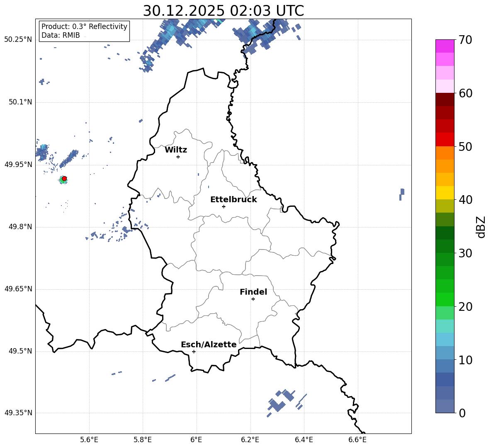Click the red radar dot marker
Screen dimensions: 491x448
(64, 179)
